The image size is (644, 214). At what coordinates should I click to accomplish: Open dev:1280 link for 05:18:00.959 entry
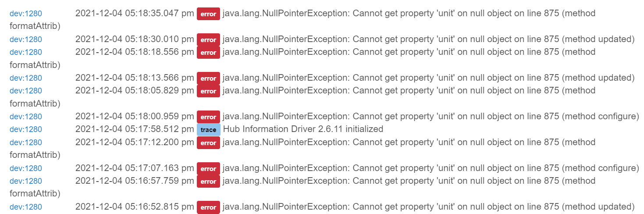(x=26, y=117)
